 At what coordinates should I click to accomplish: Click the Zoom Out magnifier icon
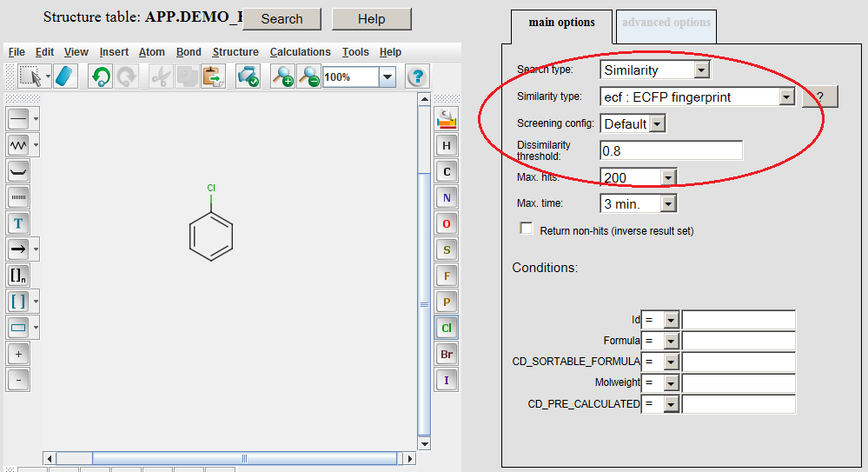click(308, 76)
